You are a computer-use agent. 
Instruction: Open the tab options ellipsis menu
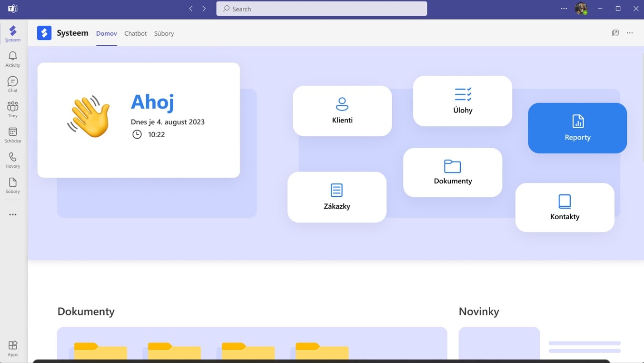[x=630, y=33]
